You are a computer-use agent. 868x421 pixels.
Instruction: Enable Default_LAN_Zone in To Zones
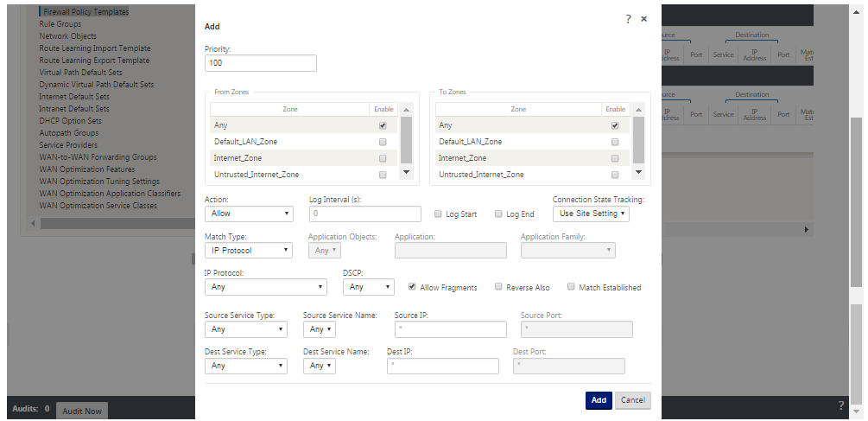(x=615, y=142)
